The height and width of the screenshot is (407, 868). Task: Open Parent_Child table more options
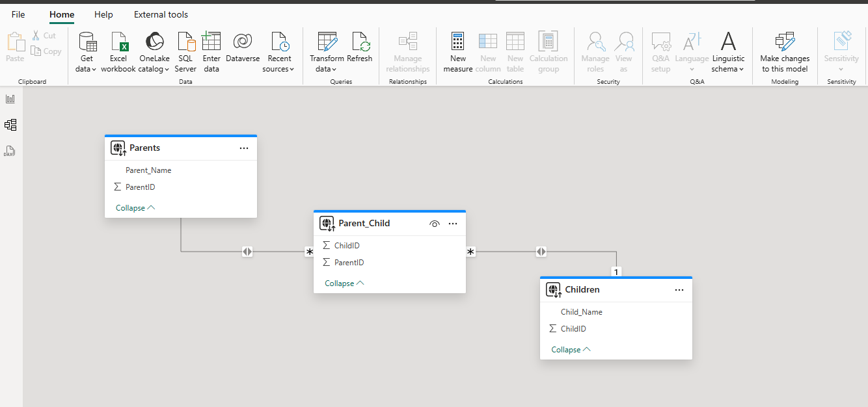(x=453, y=224)
